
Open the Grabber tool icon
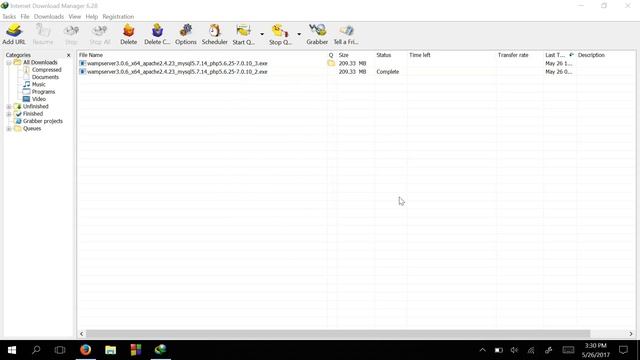[x=317, y=34]
